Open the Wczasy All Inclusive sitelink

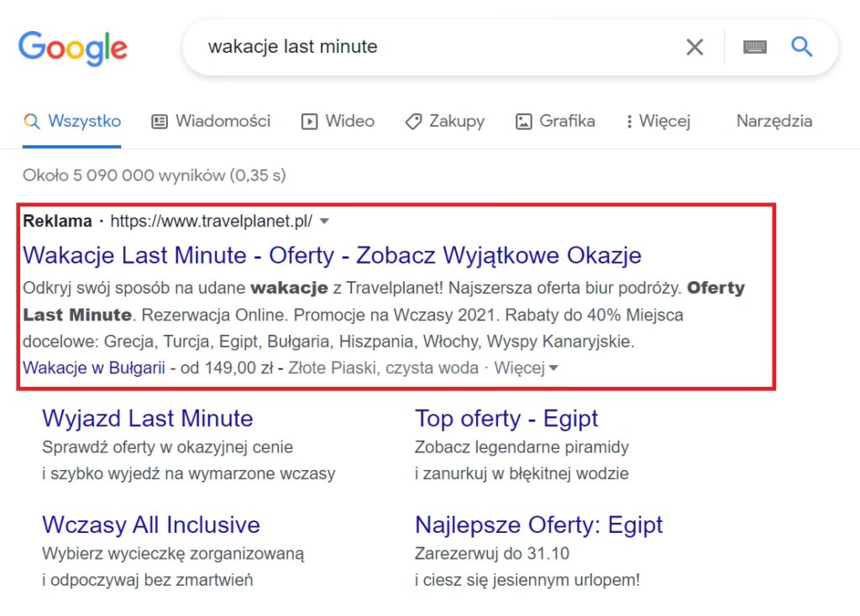pyautogui.click(x=151, y=525)
